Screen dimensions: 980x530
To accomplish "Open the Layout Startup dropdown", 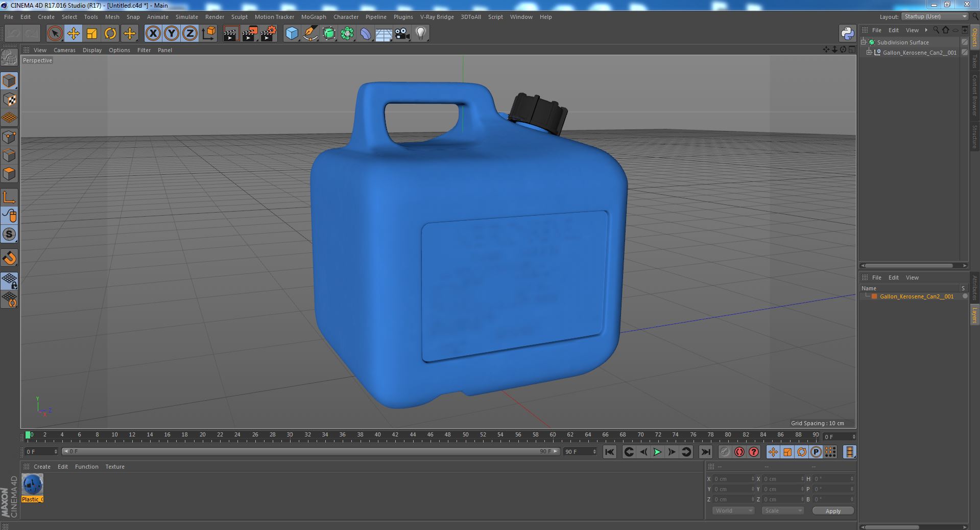I will click(934, 16).
